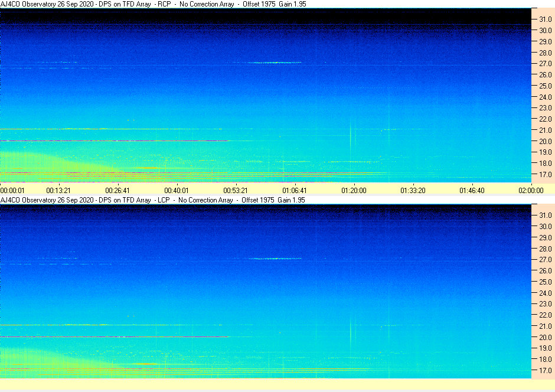Select the 00:53:21 time axis label
This screenshot has height=392, width=555.
point(236,190)
